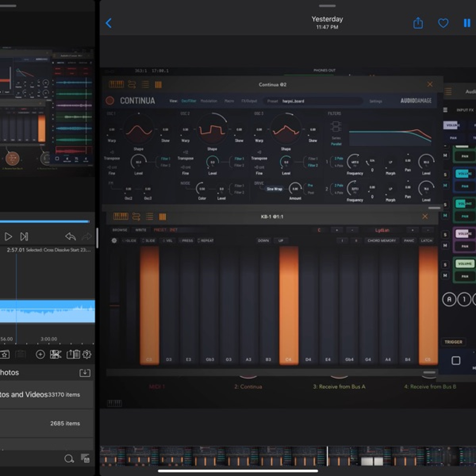Tap the PANIC button in KB-1

[409, 241]
